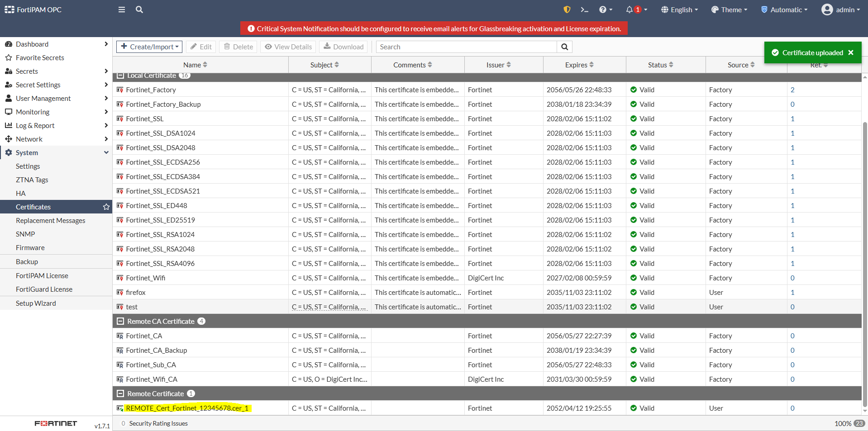The height and width of the screenshot is (431, 868).
Task: Toggle the hamburger navigation menu icon
Action: (122, 9)
